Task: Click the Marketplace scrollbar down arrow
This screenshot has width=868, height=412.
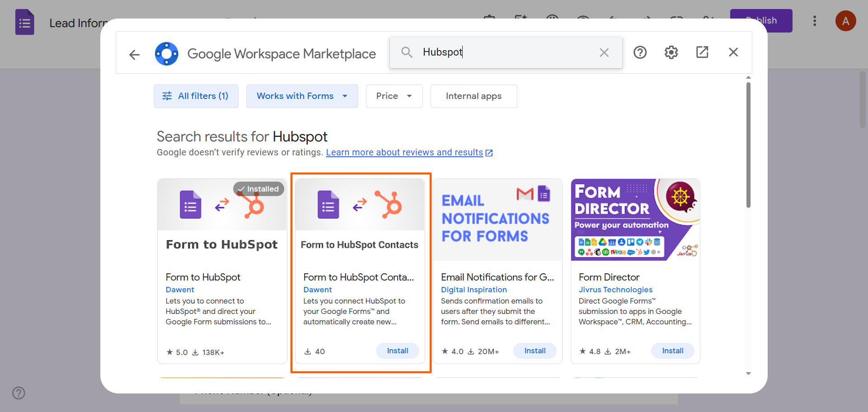Action: [748, 374]
